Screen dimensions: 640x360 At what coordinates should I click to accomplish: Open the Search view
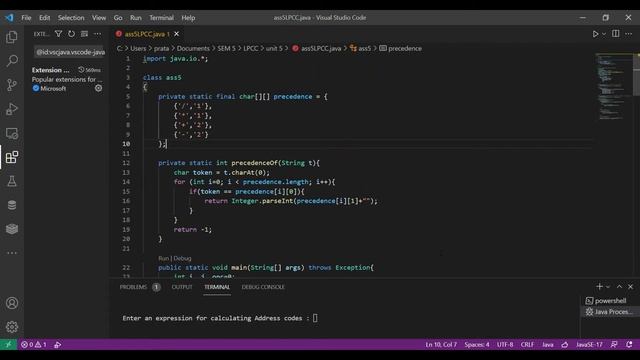coord(12,61)
